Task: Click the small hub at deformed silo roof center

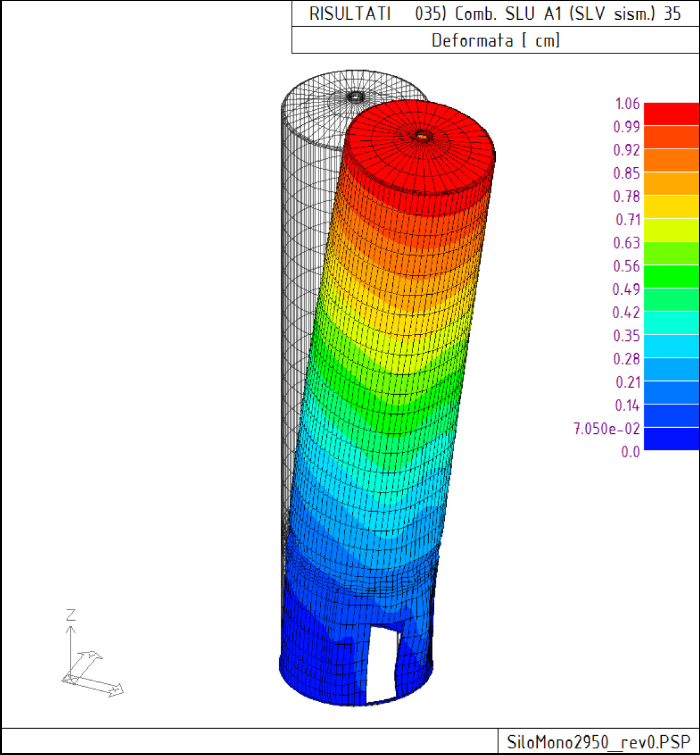Action: [x=423, y=136]
